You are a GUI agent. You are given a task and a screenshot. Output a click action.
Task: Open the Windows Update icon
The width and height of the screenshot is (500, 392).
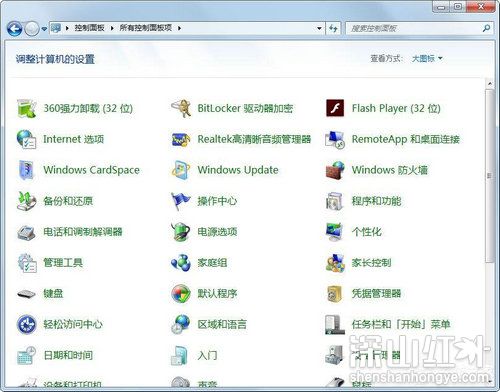click(x=181, y=170)
